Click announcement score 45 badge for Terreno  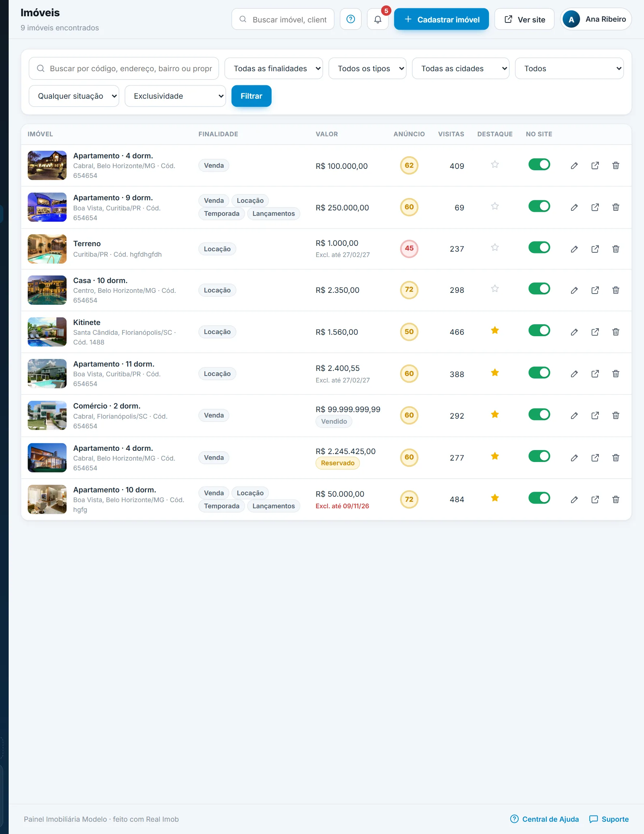[x=409, y=248]
